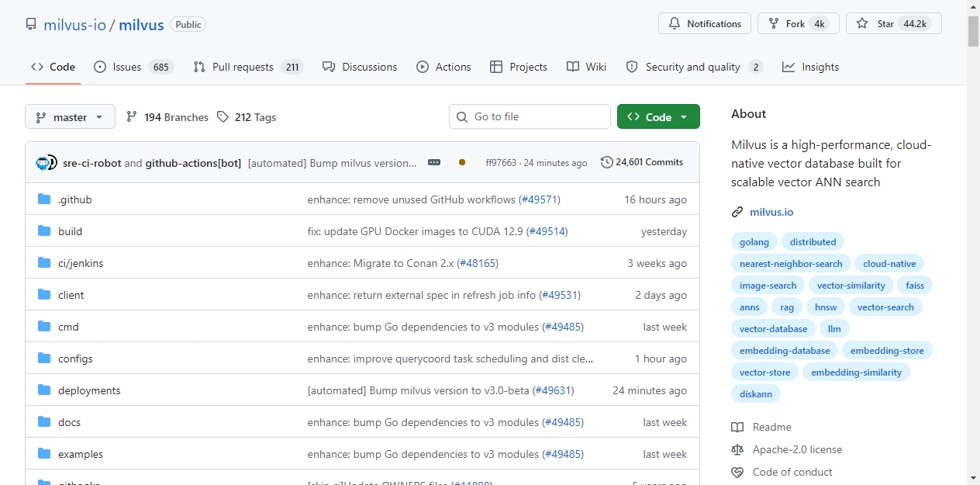Image resolution: width=980 pixels, height=485 pixels.
Task: View the 194 Branches link
Action: coord(167,117)
